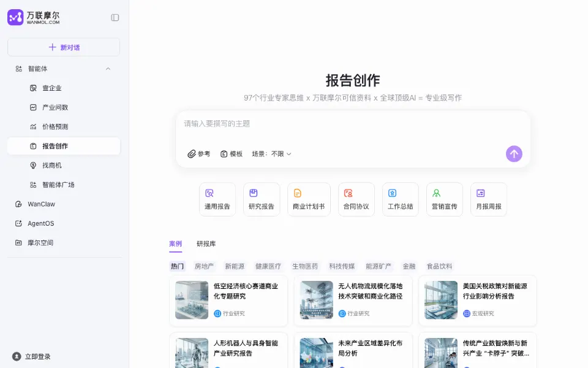Select the 通用报告 type icon
This screenshot has height=368, width=588.
(209, 193)
